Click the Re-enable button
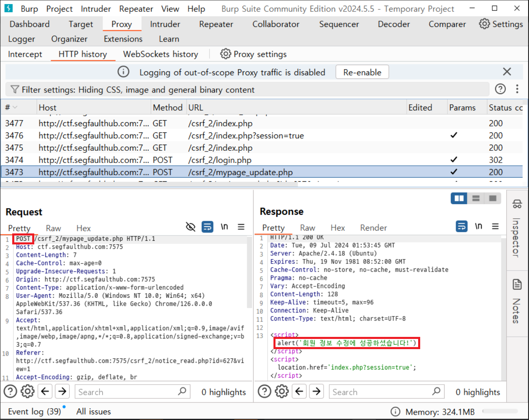 pos(362,72)
